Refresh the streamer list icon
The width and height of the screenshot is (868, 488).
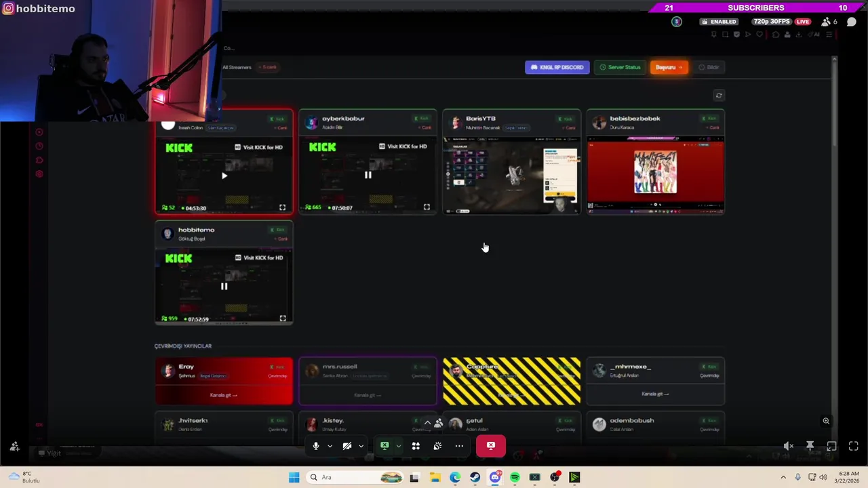[719, 96]
